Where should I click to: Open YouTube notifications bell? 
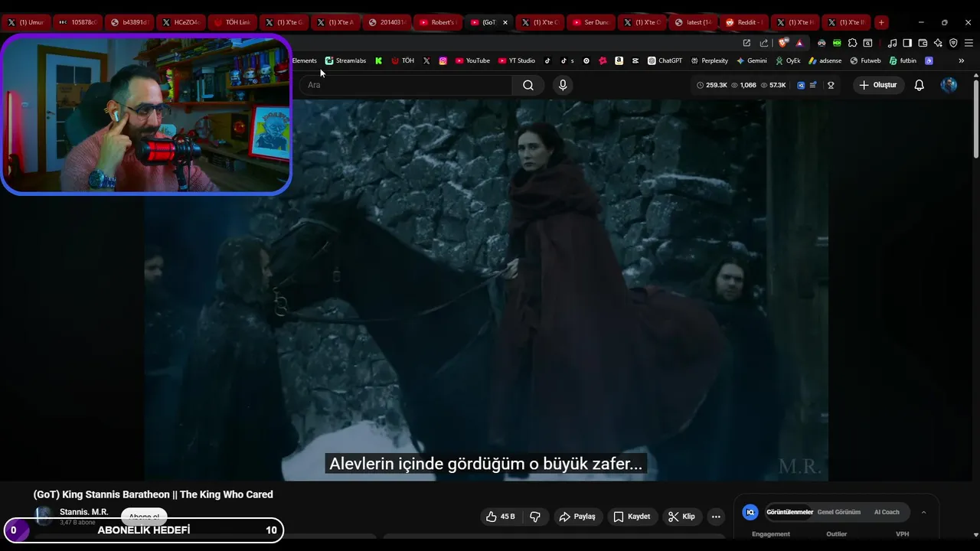[920, 85]
